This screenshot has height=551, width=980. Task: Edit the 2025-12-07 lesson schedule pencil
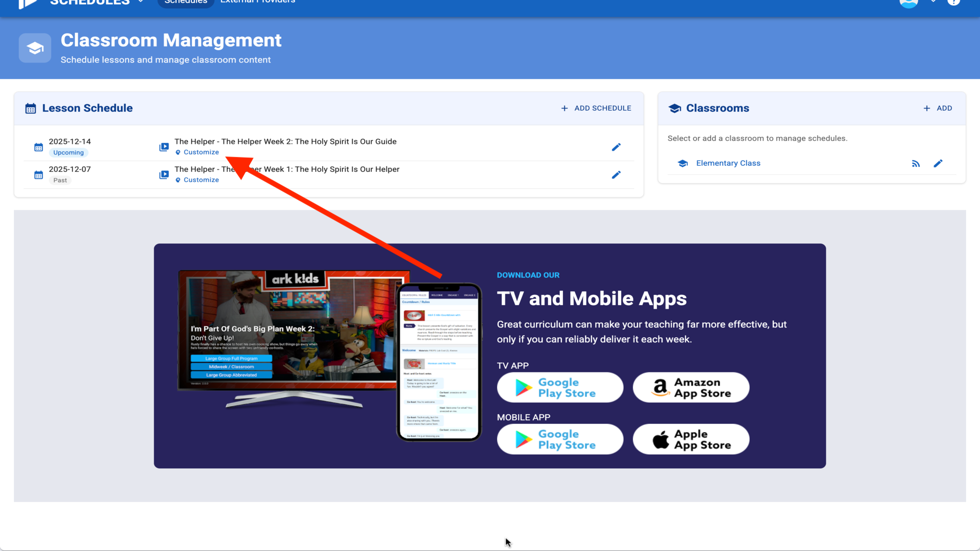click(x=616, y=175)
